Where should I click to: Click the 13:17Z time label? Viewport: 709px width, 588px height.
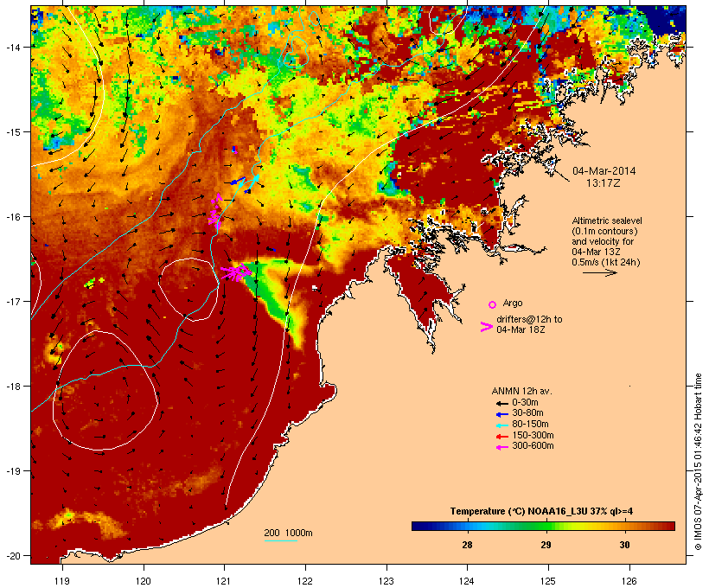pyautogui.click(x=604, y=183)
